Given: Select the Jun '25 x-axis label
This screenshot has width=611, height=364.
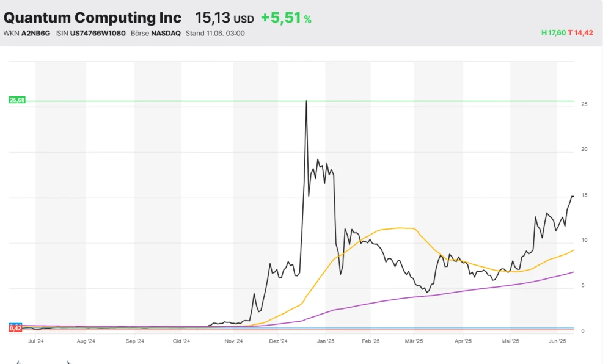Looking at the screenshot, I should (x=557, y=341).
